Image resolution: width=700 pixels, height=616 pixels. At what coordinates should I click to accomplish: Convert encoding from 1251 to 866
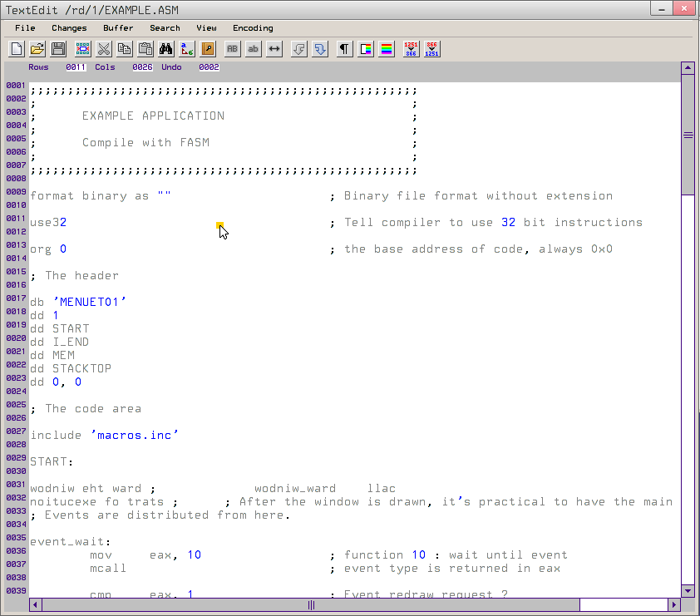pyautogui.click(x=411, y=49)
